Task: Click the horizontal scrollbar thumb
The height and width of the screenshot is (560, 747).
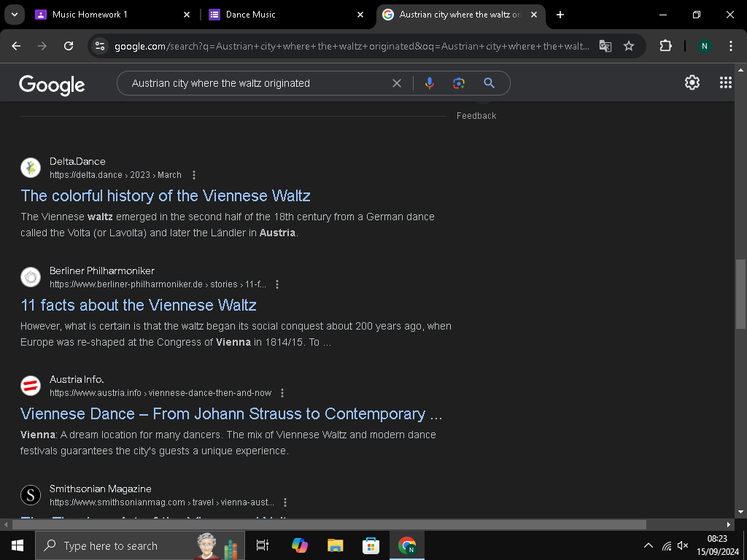Action: click(329, 524)
